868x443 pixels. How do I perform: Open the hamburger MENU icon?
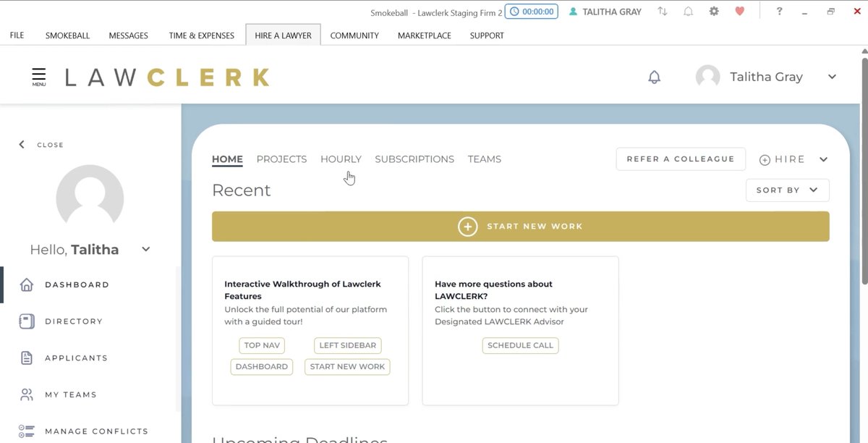pos(38,75)
